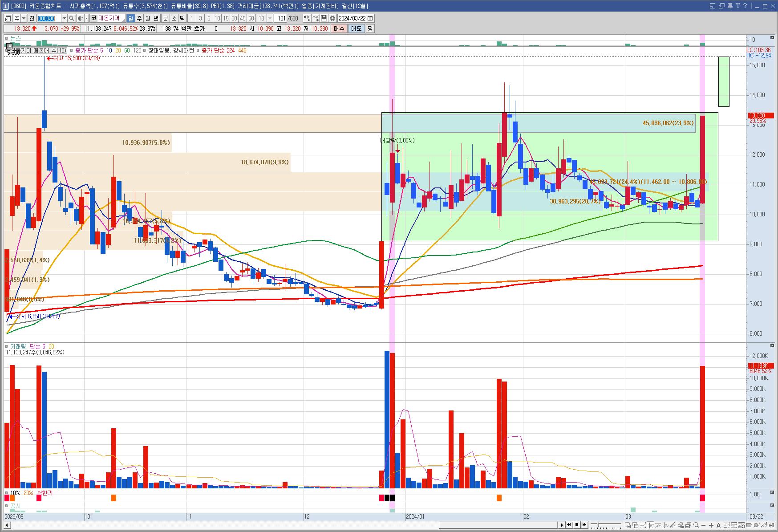Click the panel layout icon at toolbar start
Image resolution: width=778 pixels, height=532 pixels.
click(8, 18)
